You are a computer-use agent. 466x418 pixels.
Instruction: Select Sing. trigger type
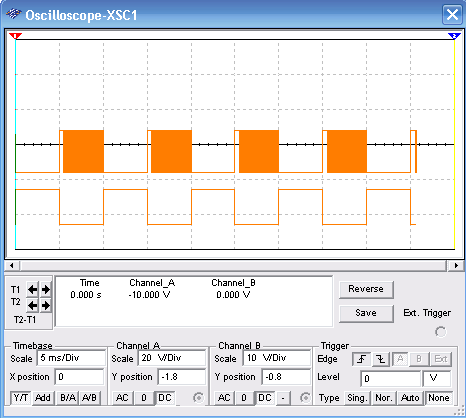[357, 398]
